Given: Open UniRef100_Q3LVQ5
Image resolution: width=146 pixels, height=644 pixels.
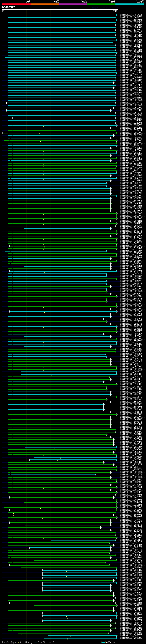Looking at the screenshot, I should click(x=131, y=597).
